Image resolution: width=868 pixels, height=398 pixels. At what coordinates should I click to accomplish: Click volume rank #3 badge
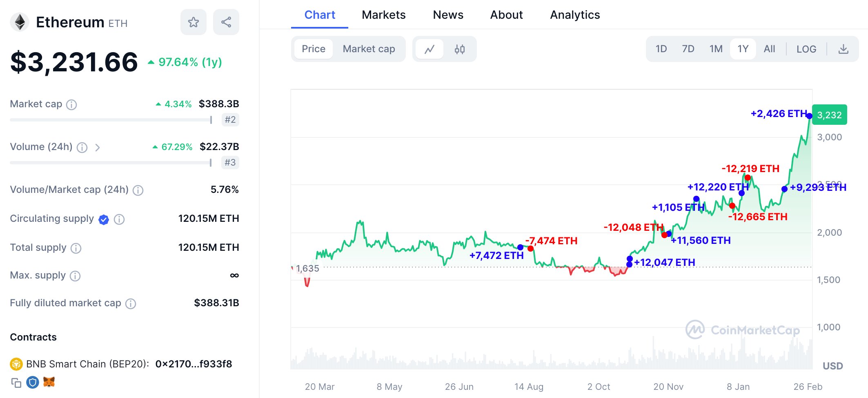(230, 163)
